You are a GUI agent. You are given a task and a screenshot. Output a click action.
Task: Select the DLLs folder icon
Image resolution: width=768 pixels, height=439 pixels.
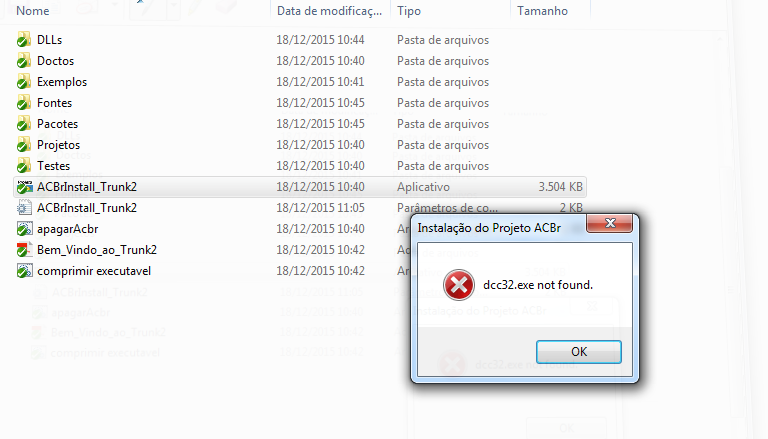point(24,40)
